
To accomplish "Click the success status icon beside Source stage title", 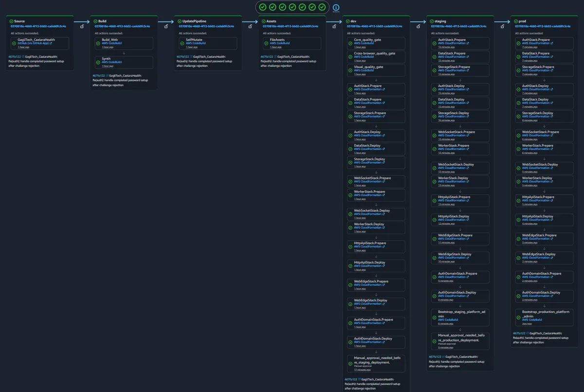I will tap(12, 21).
